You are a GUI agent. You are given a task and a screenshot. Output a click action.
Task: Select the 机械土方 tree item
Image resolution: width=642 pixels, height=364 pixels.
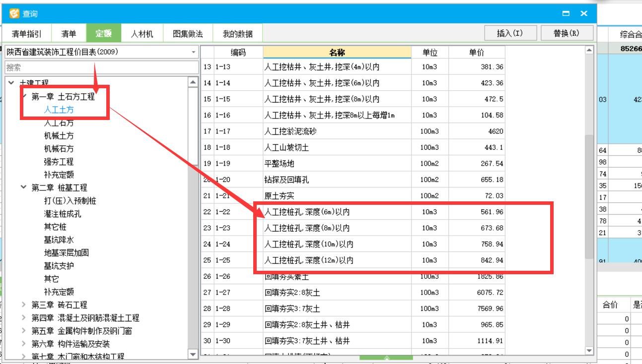[x=59, y=135]
